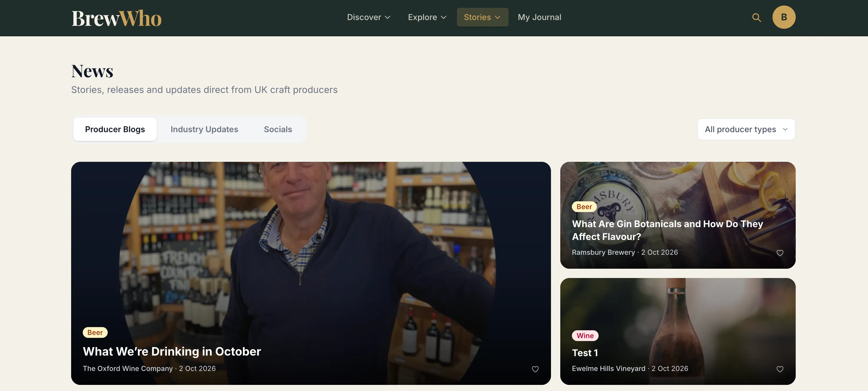Click the Wine tag on Test 1 card

pyautogui.click(x=585, y=336)
